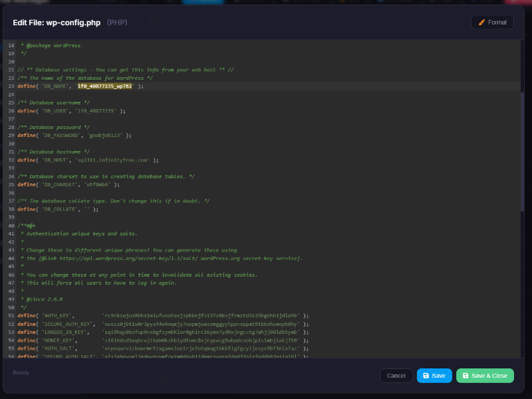Click the 'NONCE_KEY' constant name
This screenshot has height=399, width=532.
click(58, 340)
